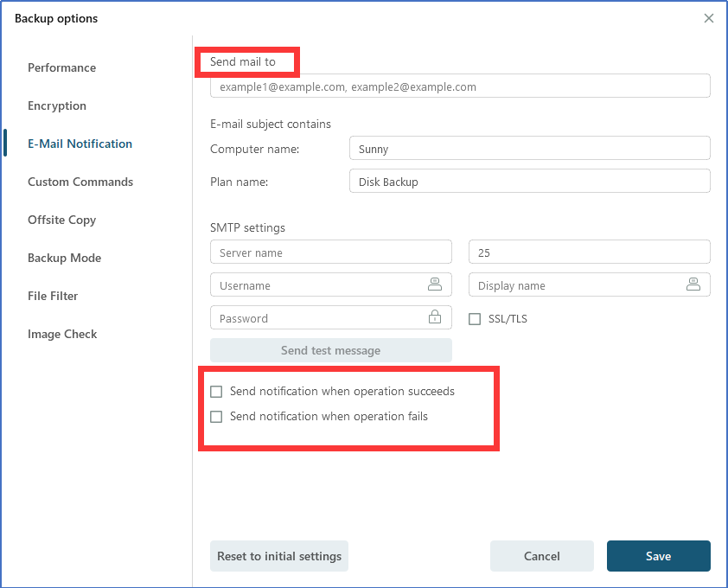
Task: Switch to the Encryption section
Action: [x=57, y=105]
